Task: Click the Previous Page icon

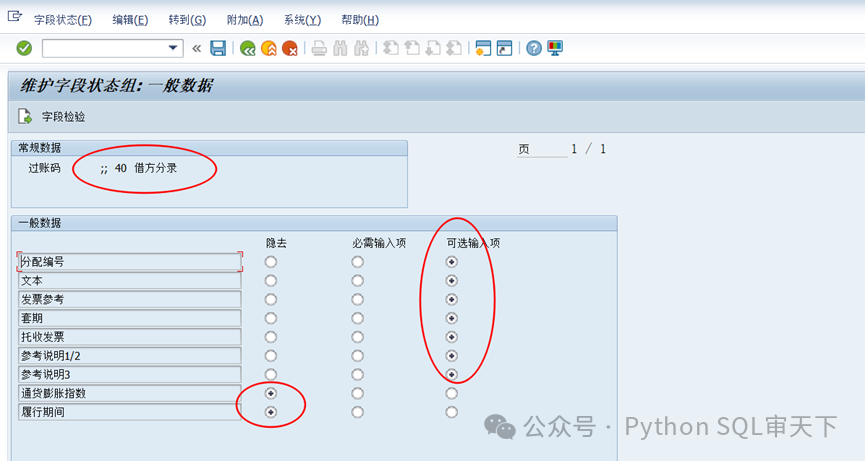Action: (x=412, y=49)
